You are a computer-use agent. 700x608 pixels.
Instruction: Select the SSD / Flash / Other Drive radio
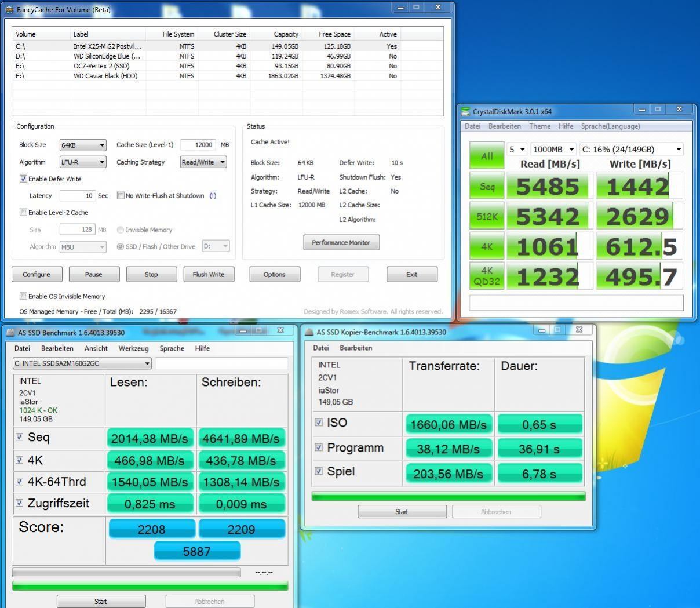pos(121,247)
